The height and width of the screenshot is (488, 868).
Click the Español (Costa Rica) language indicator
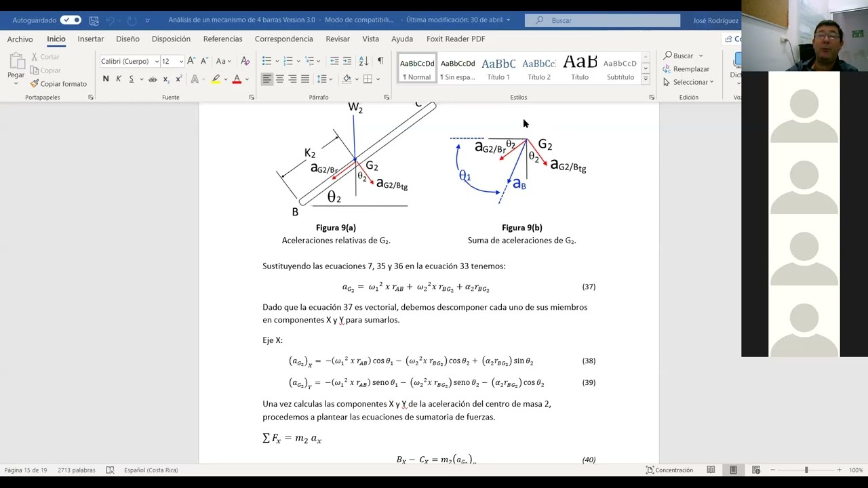point(151,470)
